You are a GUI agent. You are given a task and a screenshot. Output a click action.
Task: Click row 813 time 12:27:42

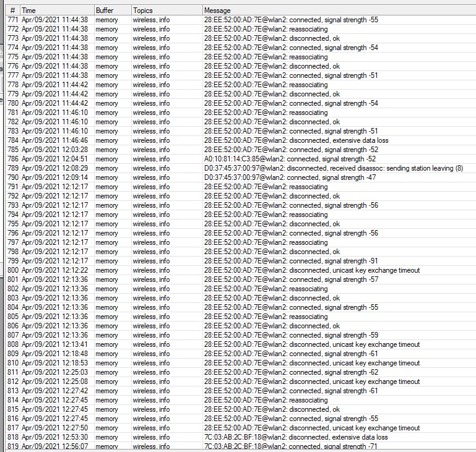click(x=54, y=391)
